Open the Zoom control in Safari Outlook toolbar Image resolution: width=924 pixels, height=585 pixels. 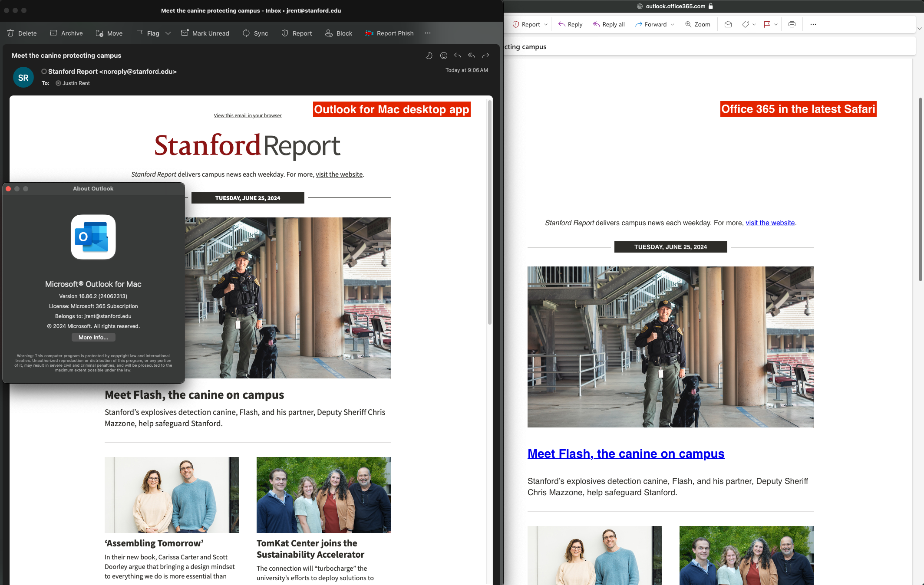click(697, 24)
